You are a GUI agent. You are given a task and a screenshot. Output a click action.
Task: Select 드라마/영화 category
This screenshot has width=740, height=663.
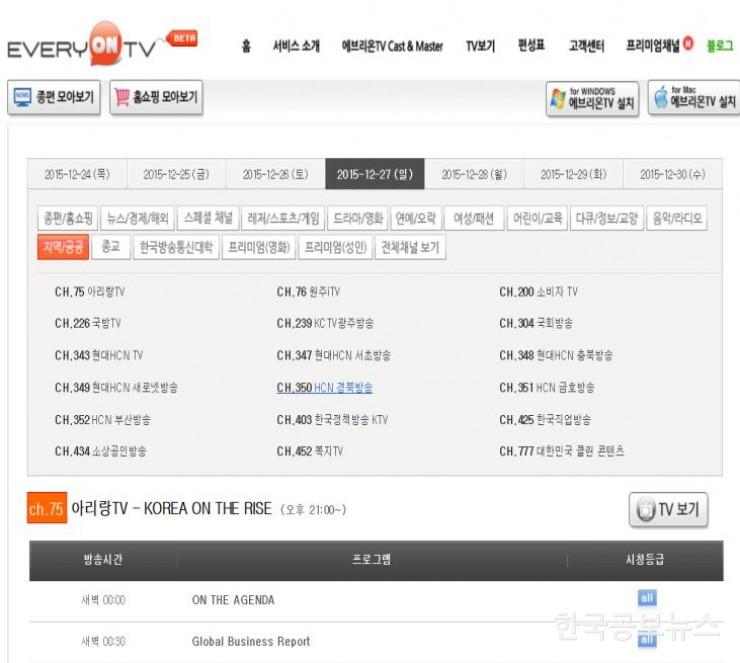click(358, 218)
